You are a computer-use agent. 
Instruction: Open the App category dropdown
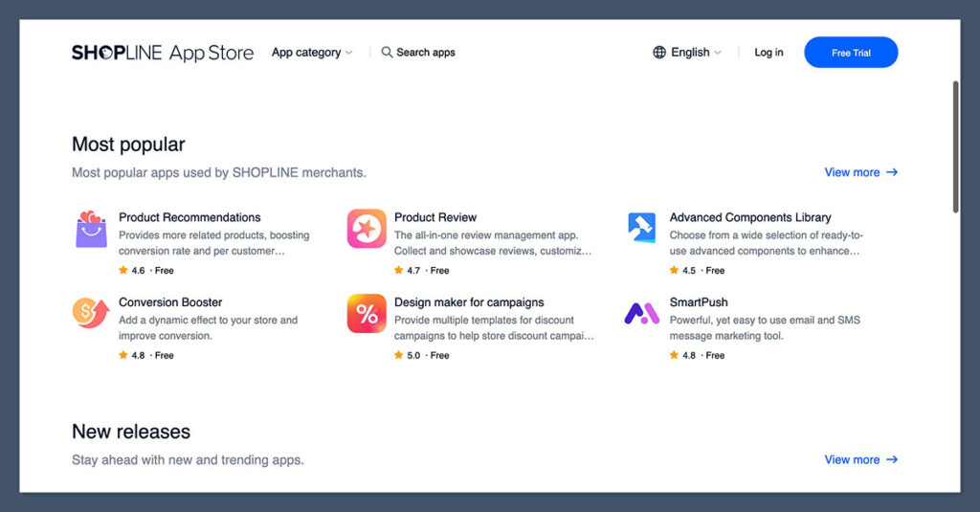(312, 53)
